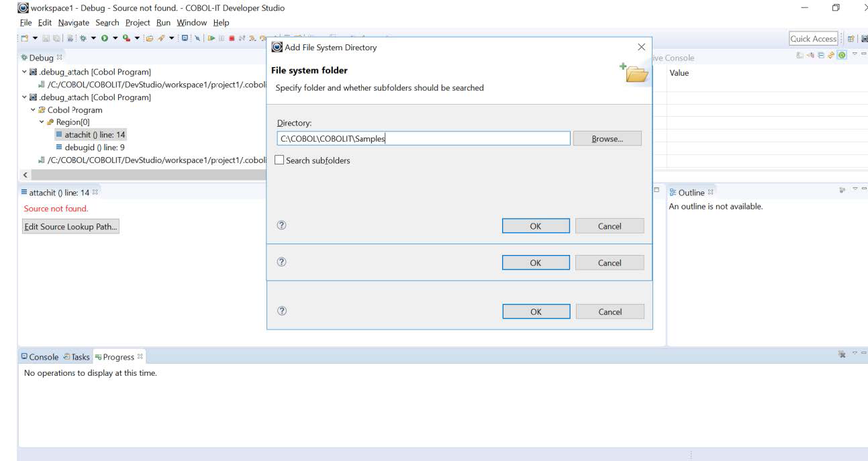Select debugid () line: 9 stack frame
Screen dimensions: 868x461
[89, 147]
